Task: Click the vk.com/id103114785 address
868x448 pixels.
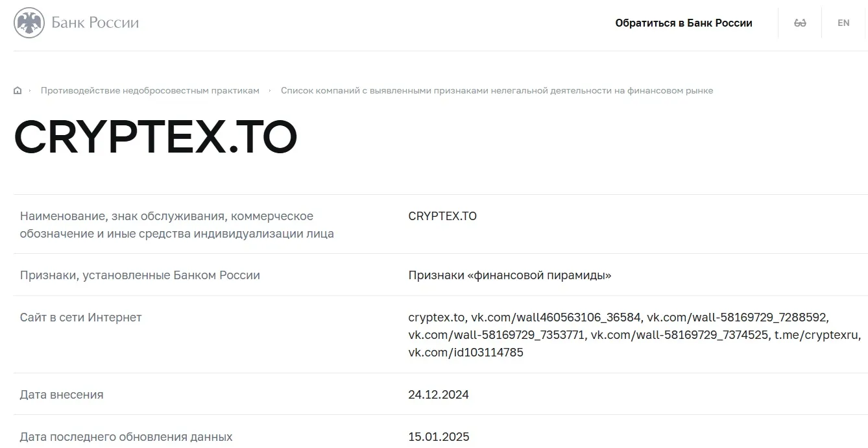Action: 466,353
